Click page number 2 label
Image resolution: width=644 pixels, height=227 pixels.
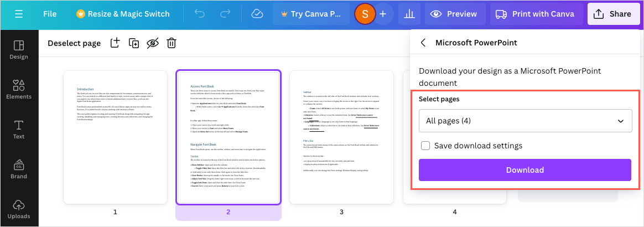tap(228, 212)
